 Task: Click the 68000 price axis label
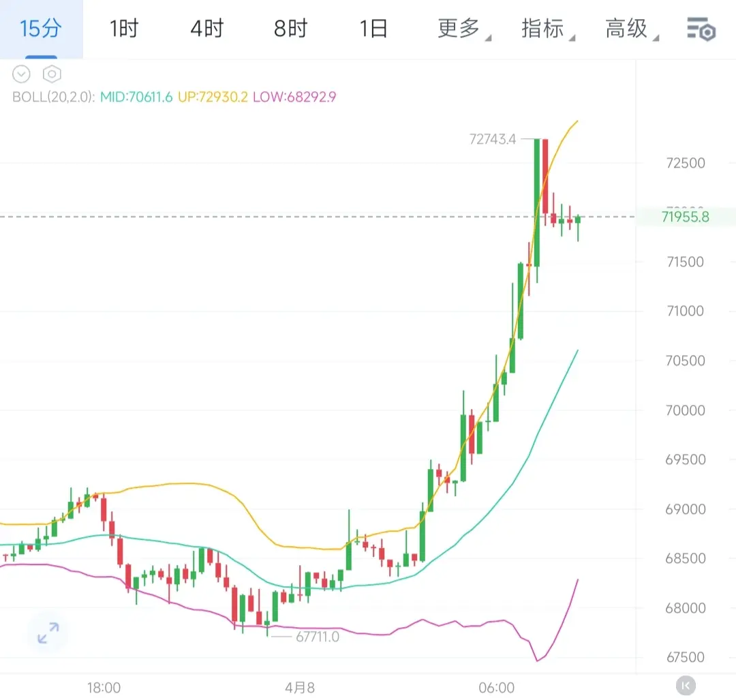(x=686, y=608)
